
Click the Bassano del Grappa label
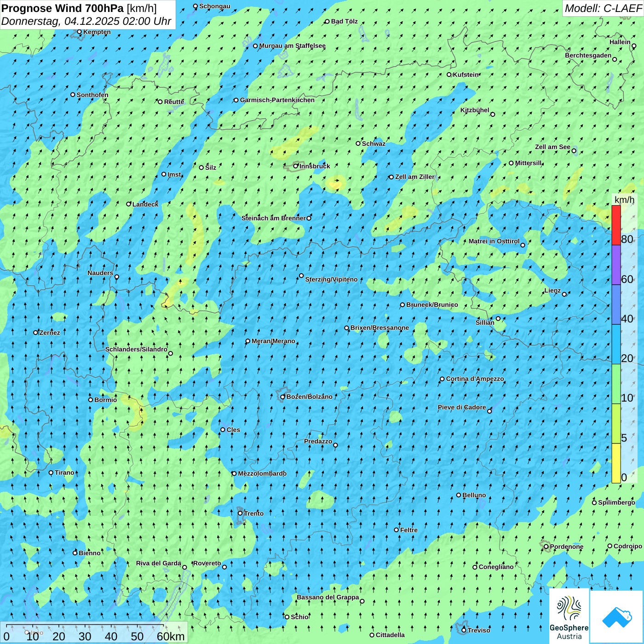coord(328,597)
